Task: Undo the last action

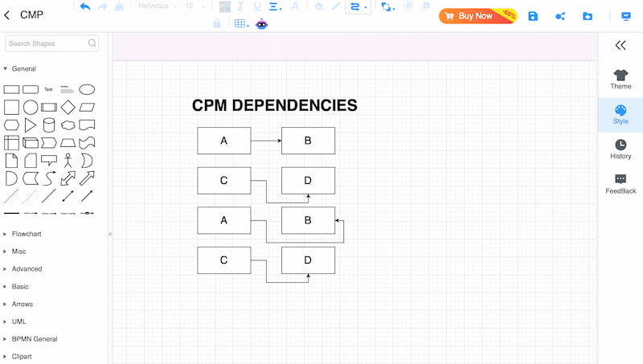Action: point(85,6)
